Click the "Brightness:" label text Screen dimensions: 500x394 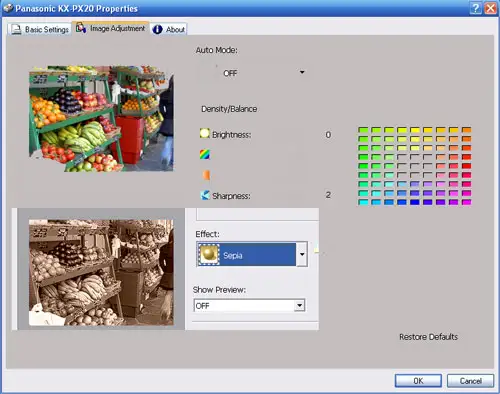click(x=232, y=135)
